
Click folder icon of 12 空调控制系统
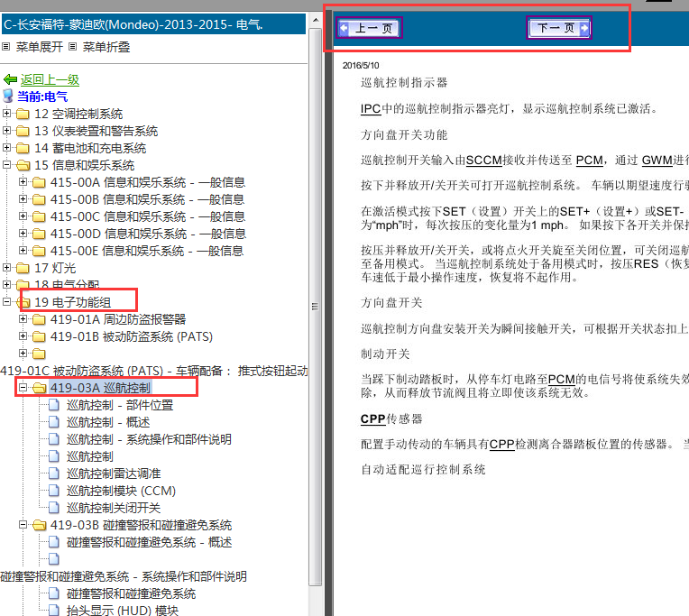pos(23,115)
